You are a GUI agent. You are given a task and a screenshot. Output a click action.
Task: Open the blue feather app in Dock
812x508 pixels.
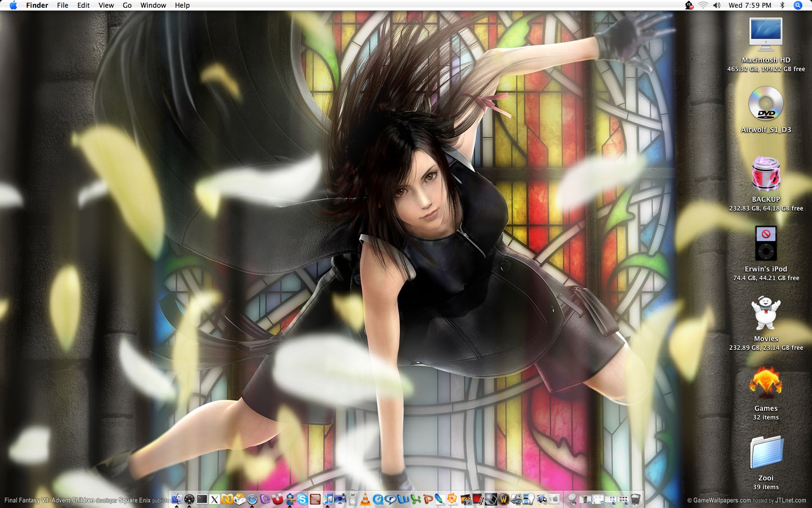pyautogui.click(x=440, y=499)
